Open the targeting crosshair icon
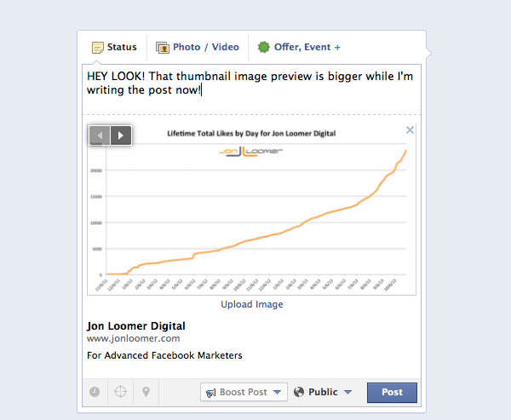This screenshot has width=511, height=420. (120, 392)
